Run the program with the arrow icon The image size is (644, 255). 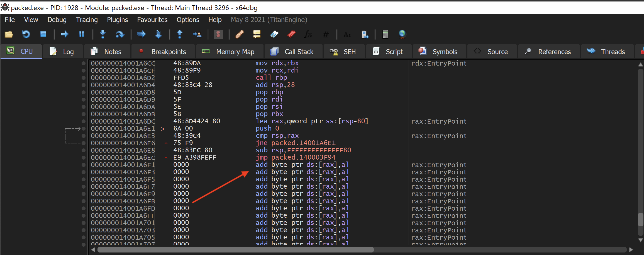65,34
